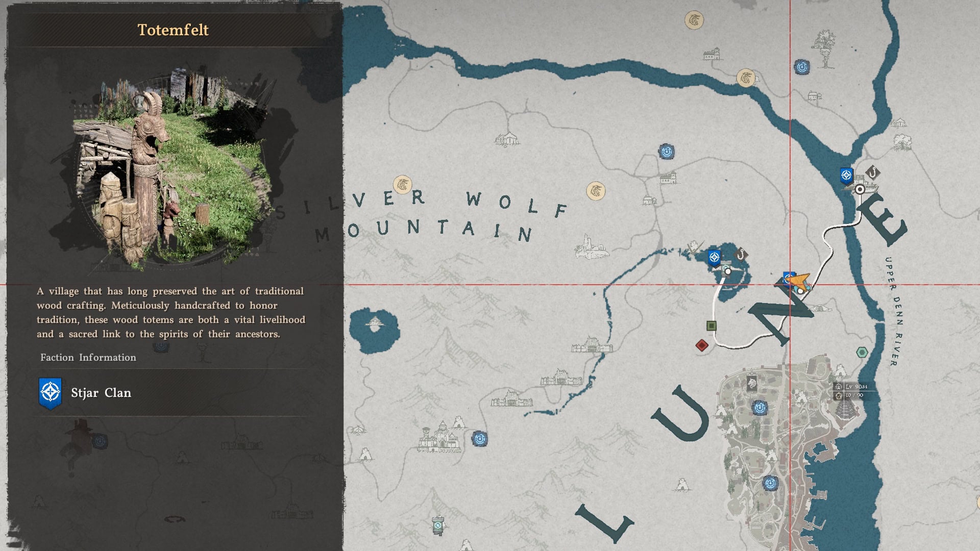Select the beige emblem right of the WOLF text
Viewport: 980px width, 551px height.
click(x=595, y=191)
